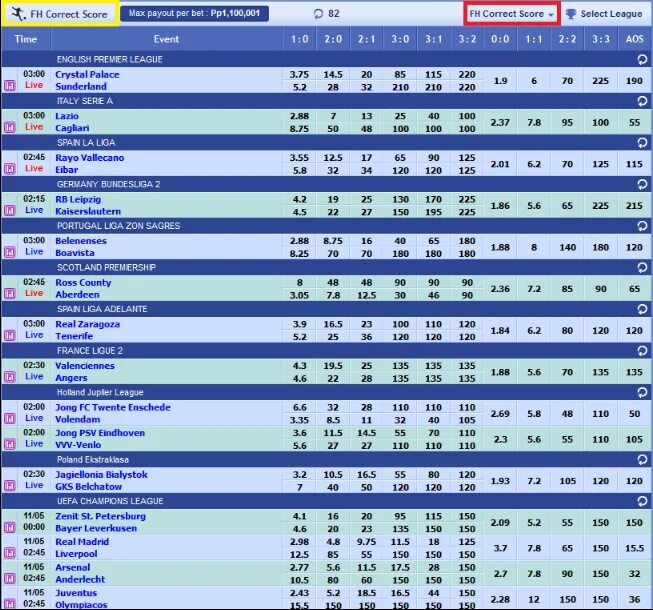The height and width of the screenshot is (610, 653).
Task: Select RB Leipzig 3:0 odds 130
Action: 400,199
